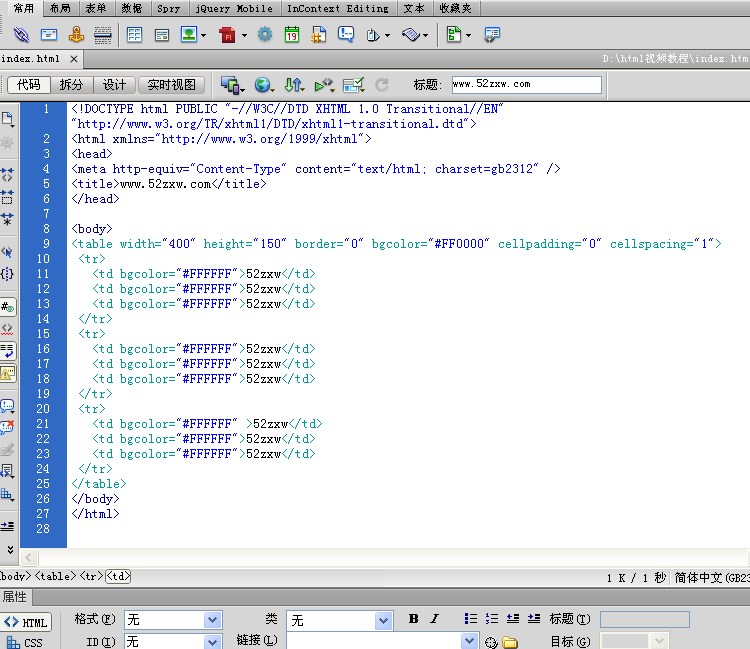Click the Date insert calendar icon
Viewport: 750px width, 649px height.
tap(292, 35)
